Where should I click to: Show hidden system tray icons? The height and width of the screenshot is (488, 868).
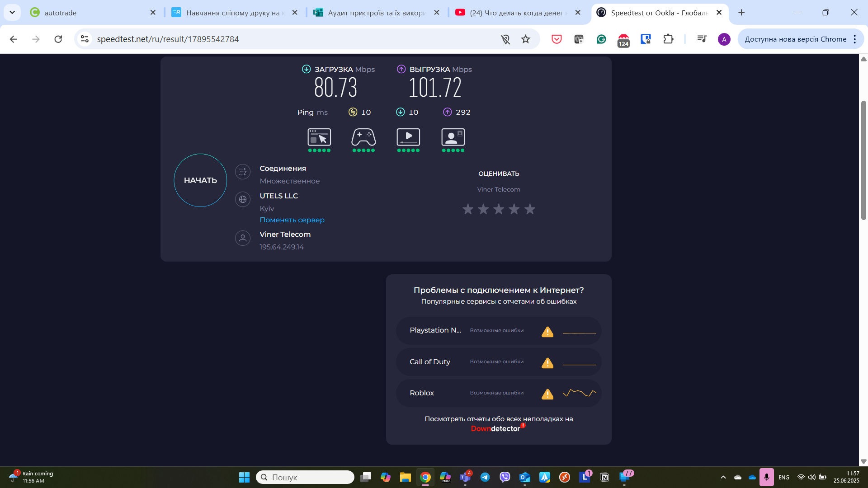723,477
